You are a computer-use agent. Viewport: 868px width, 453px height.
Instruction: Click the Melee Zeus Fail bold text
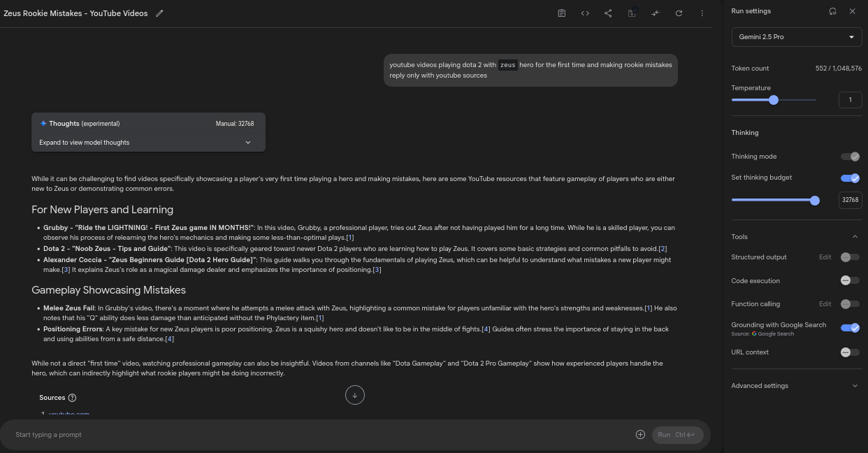68,308
